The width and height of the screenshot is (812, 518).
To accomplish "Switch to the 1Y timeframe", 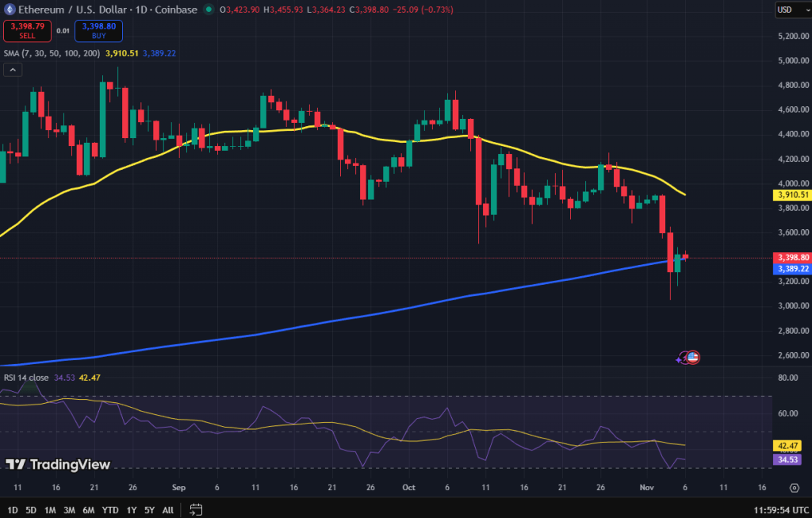I will 131,510.
